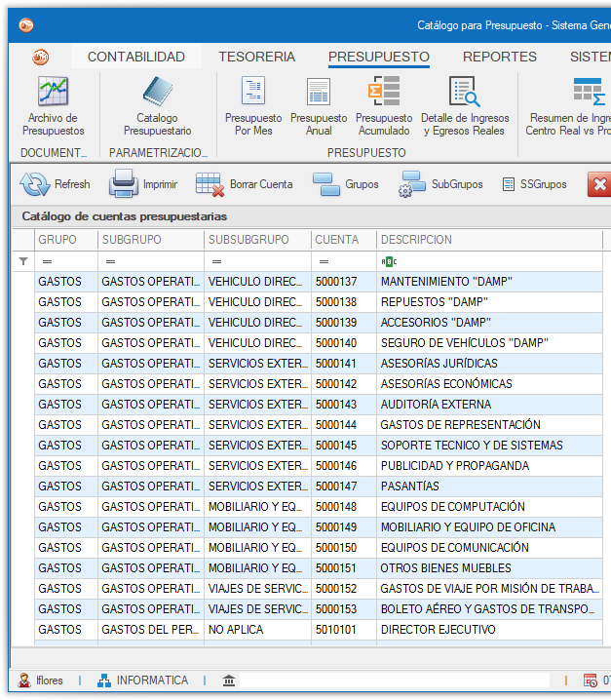
Task: Open Detalle de Ingresos y Egresos Reales
Action: coord(465,106)
